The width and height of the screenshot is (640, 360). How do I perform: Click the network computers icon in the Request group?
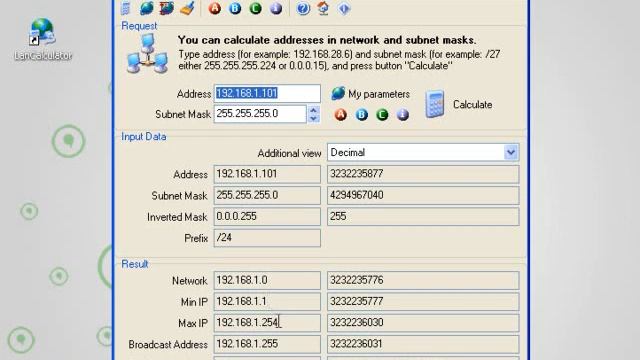(x=147, y=54)
